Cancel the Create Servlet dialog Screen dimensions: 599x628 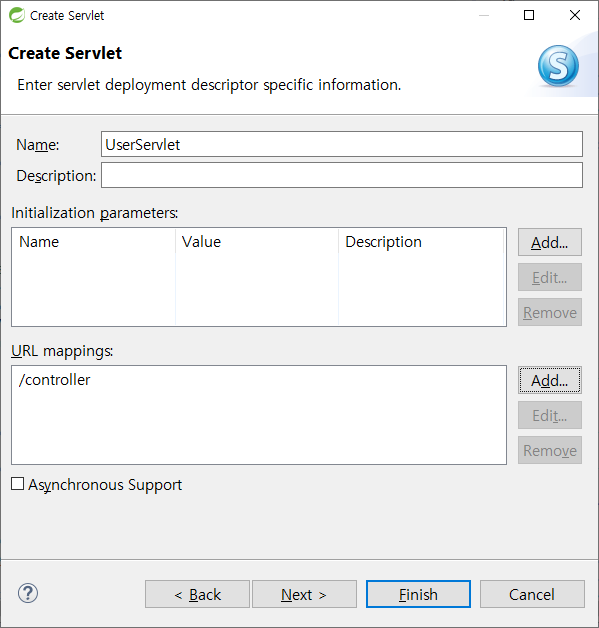tap(532, 594)
